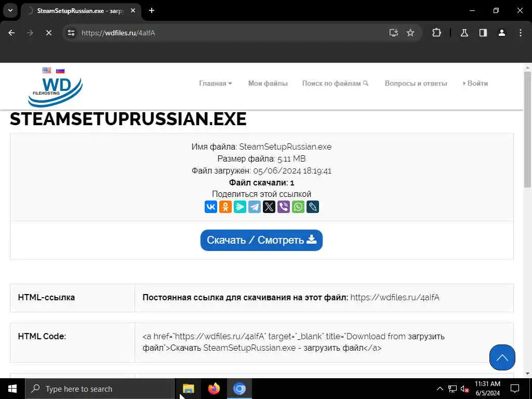The image size is (532, 399).
Task: Share link via VK icon
Action: (x=211, y=207)
